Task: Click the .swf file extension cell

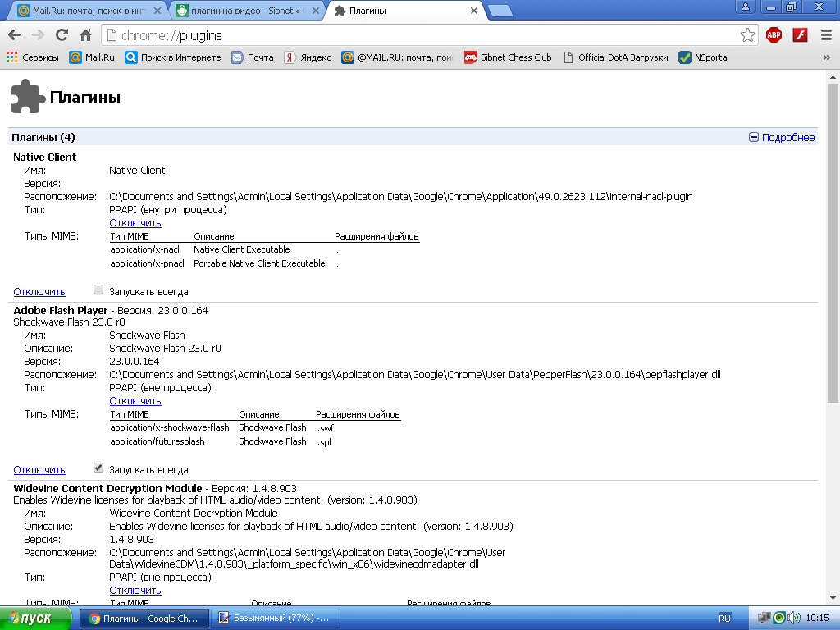Action: pos(326,428)
